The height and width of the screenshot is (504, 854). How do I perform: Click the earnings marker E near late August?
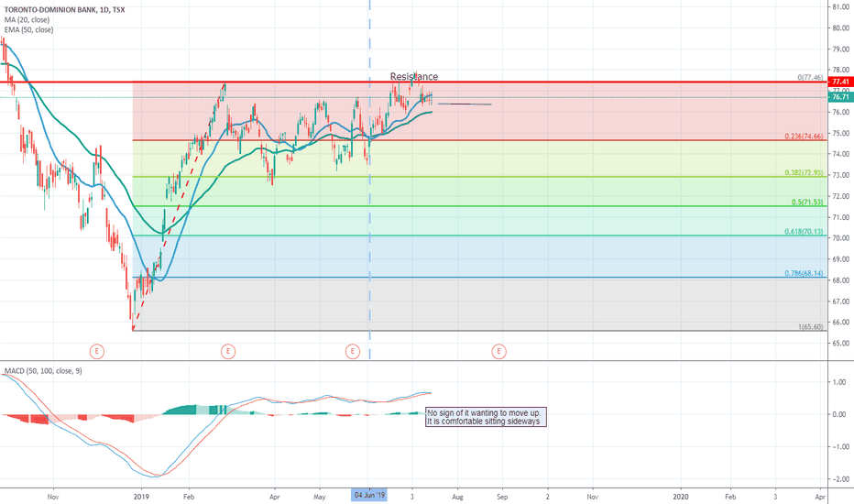point(498,352)
